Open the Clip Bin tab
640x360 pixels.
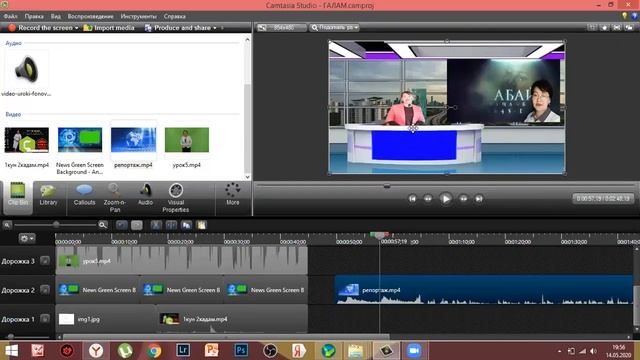pyautogui.click(x=18, y=198)
